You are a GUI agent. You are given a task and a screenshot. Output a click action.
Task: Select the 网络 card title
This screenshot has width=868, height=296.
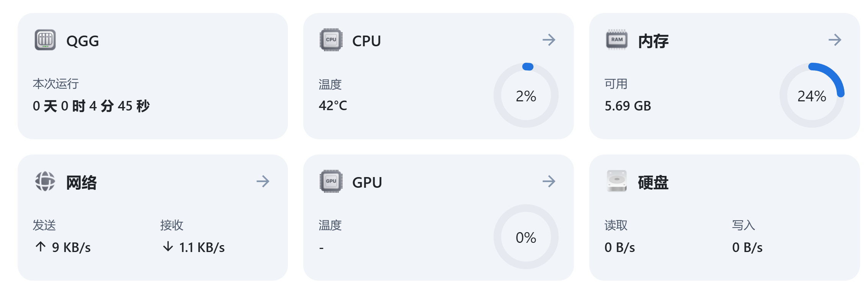pyautogui.click(x=82, y=182)
